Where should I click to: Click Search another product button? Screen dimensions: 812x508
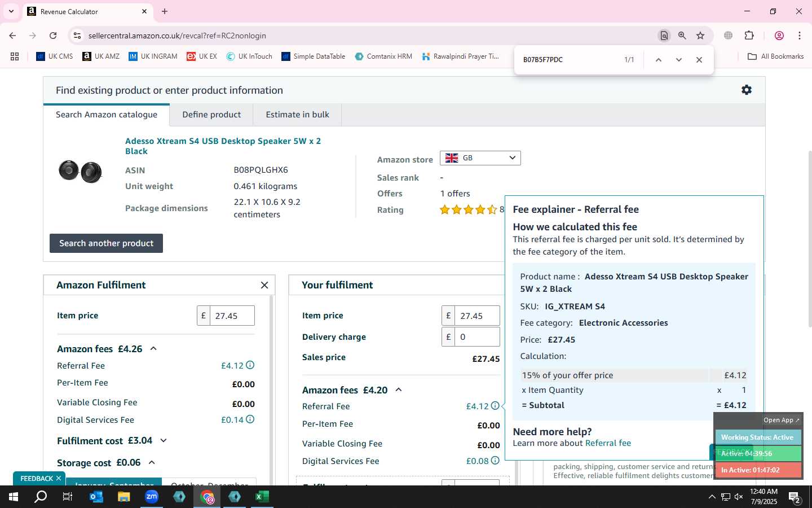coord(106,243)
